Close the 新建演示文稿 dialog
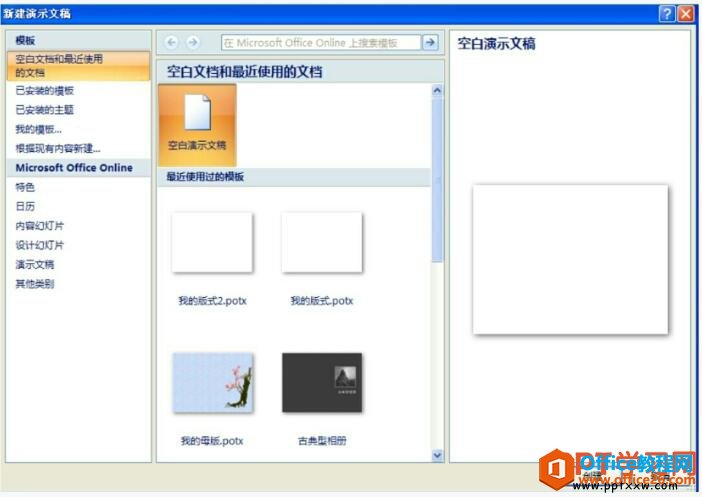 click(x=686, y=14)
